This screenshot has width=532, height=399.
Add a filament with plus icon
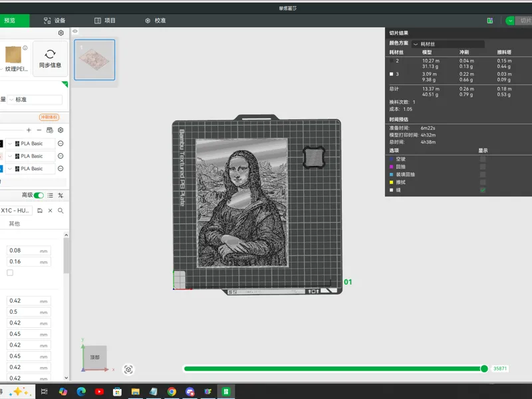coord(29,130)
